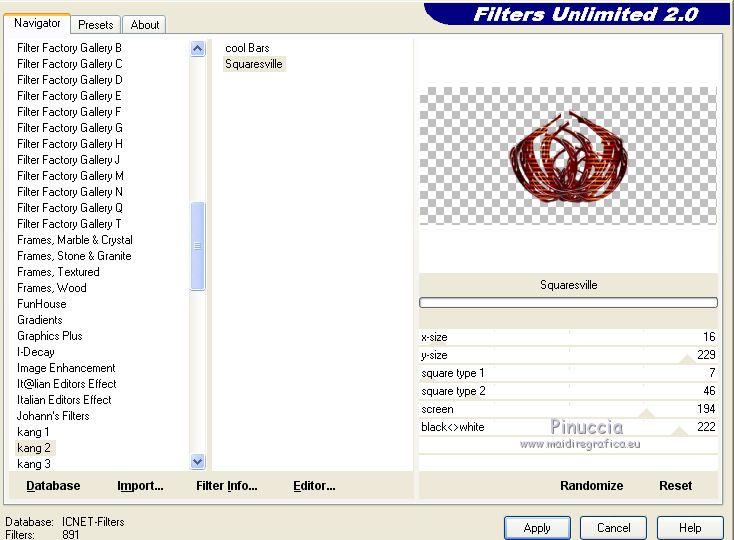The height and width of the screenshot is (540, 734).
Task: Choose Filter Factory Gallery T
Action: coord(69,224)
